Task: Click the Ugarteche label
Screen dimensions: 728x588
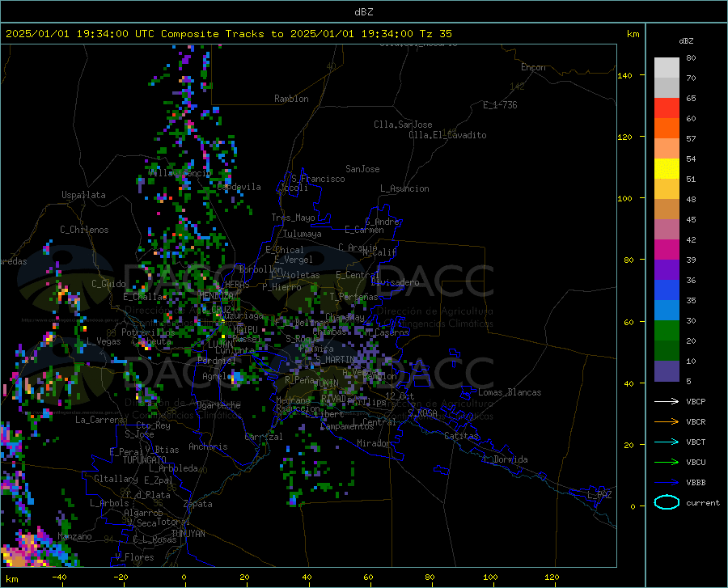Action: pyautogui.click(x=218, y=405)
